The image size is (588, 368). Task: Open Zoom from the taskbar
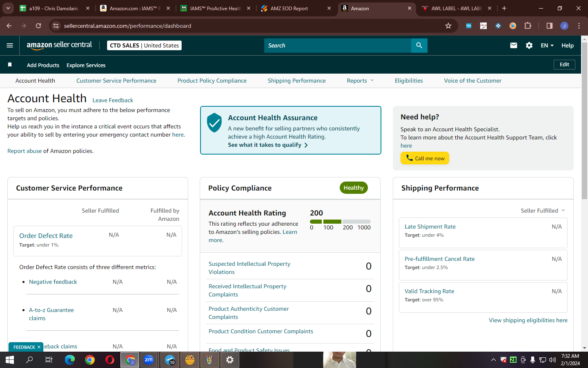click(x=149, y=360)
